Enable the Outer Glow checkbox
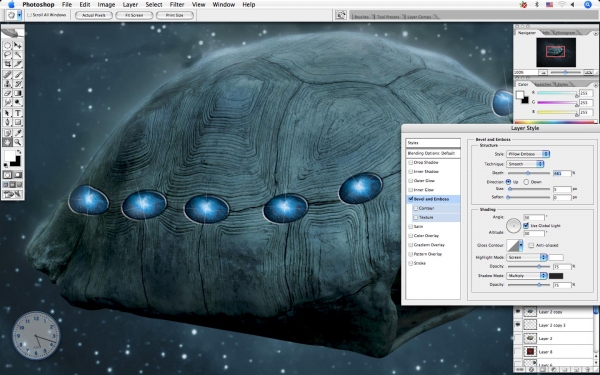The width and height of the screenshot is (600, 375). 411,181
